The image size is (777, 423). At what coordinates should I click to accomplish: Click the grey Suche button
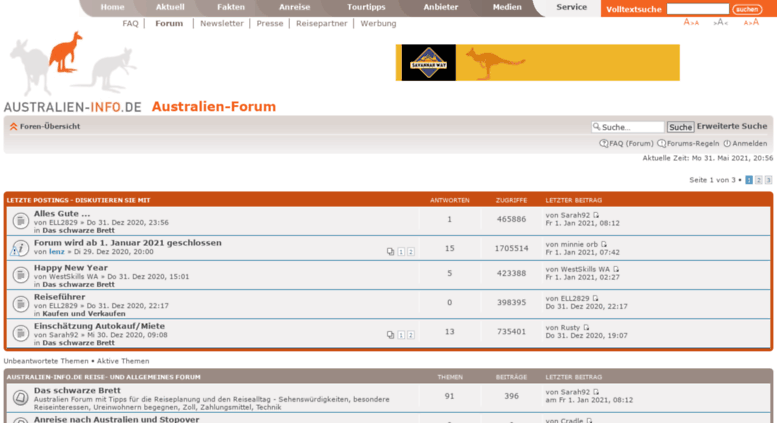click(x=680, y=127)
